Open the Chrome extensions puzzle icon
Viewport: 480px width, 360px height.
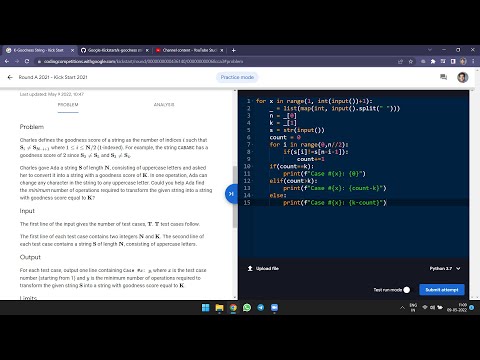click(433, 61)
